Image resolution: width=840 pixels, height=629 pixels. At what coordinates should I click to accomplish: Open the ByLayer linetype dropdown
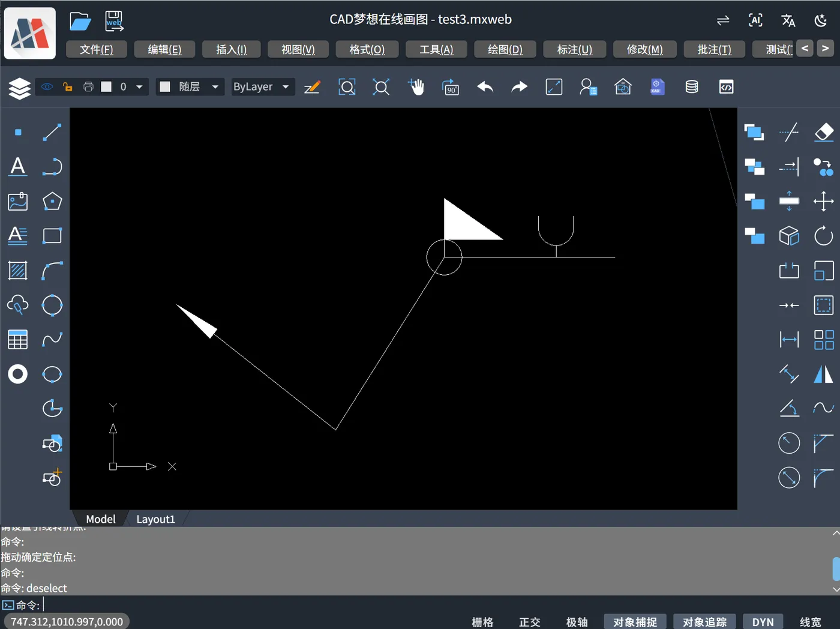click(262, 86)
